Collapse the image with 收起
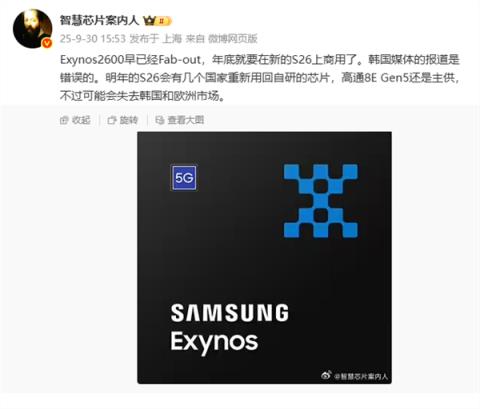Image resolution: width=480 pixels, height=409 pixels. pyautogui.click(x=75, y=120)
